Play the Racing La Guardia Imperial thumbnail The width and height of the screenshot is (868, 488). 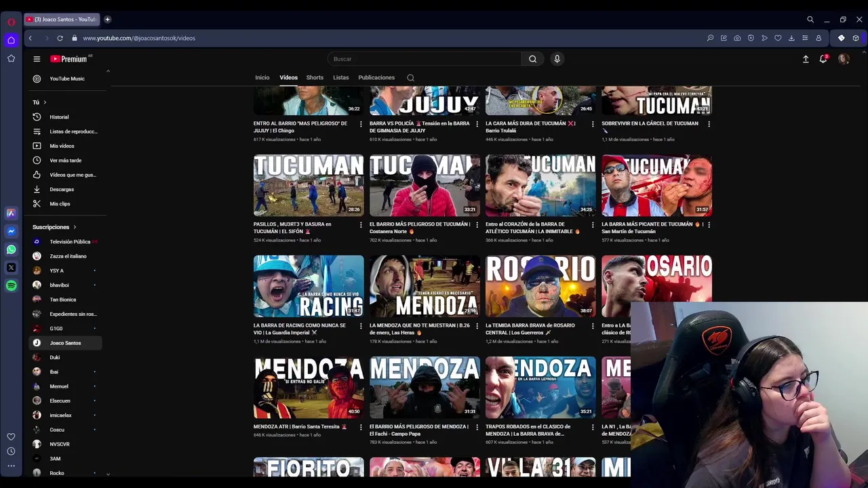pyautogui.click(x=309, y=286)
